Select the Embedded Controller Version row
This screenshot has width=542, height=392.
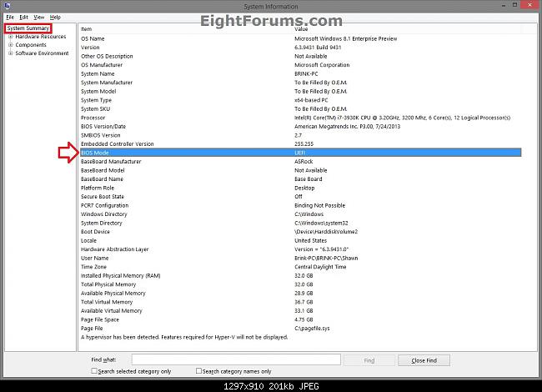300,143
